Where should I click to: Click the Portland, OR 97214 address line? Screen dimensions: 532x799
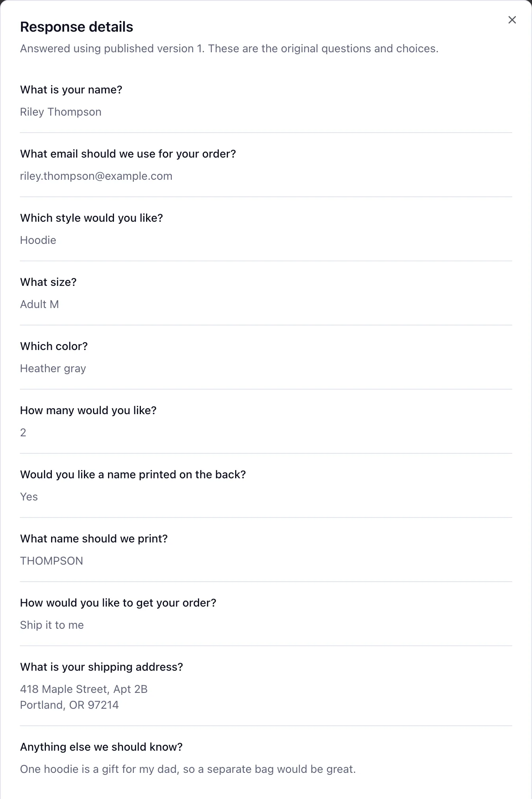[x=69, y=705]
